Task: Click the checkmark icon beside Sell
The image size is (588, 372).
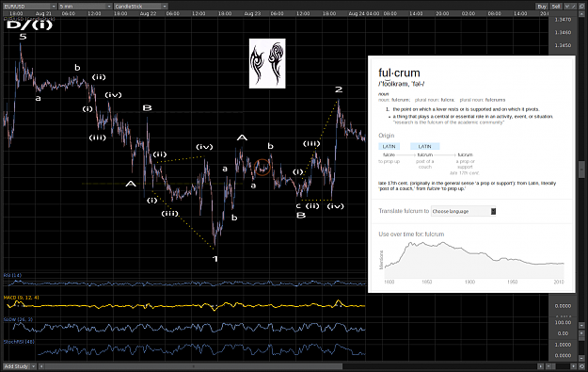Action: point(567,7)
